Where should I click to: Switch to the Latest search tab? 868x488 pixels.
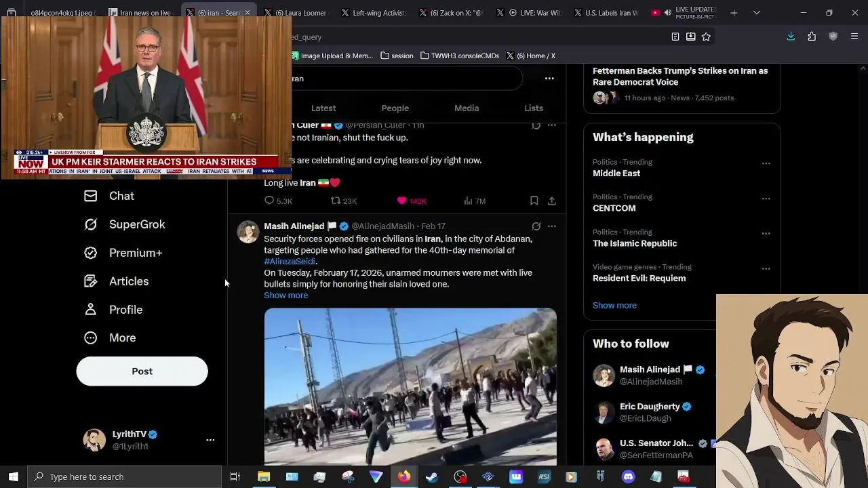[323, 108]
